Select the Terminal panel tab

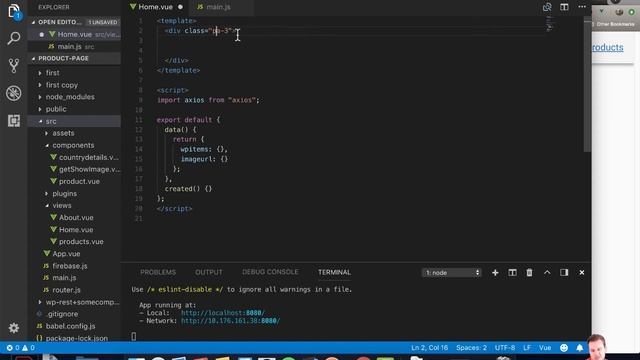(x=334, y=272)
